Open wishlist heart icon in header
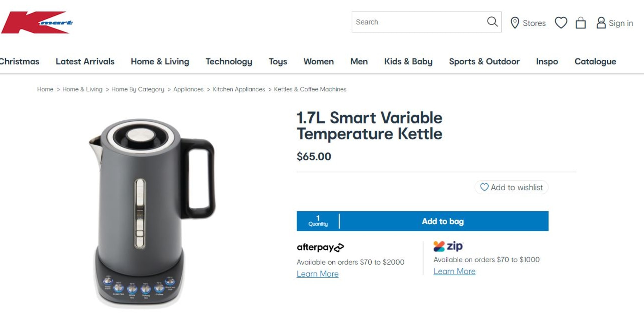The width and height of the screenshot is (644, 322). point(561,23)
